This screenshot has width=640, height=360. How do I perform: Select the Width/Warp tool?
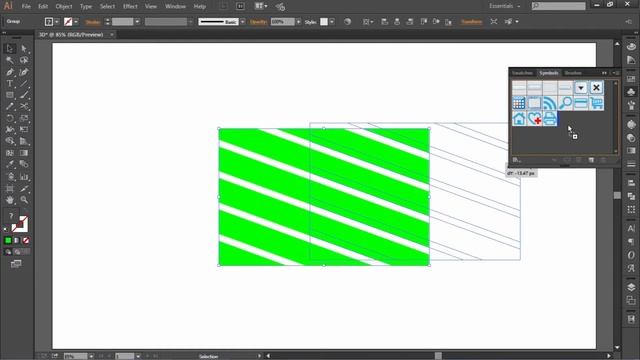pyautogui.click(x=10, y=130)
